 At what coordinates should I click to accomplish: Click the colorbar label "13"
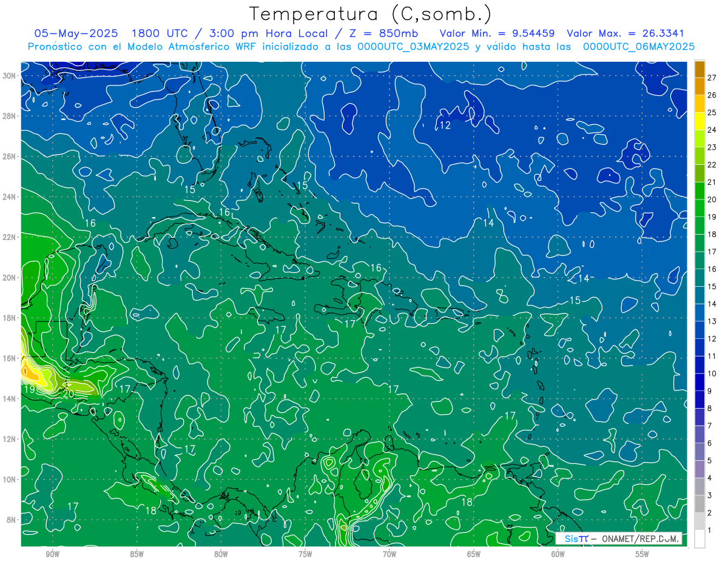(x=712, y=321)
